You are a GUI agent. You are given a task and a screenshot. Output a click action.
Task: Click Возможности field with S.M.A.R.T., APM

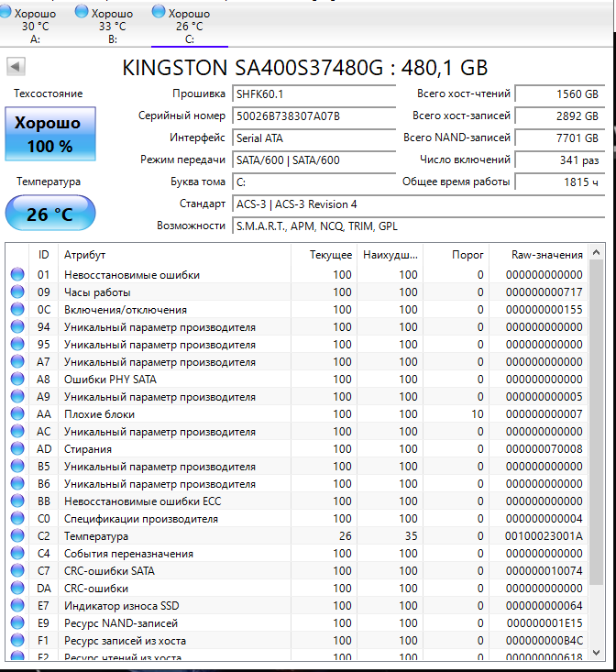point(419,226)
